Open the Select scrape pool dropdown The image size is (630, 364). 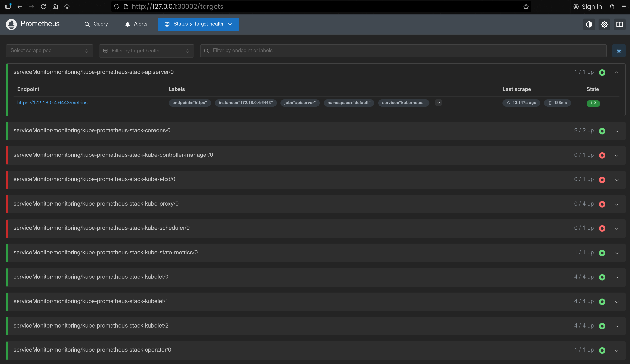coord(49,51)
